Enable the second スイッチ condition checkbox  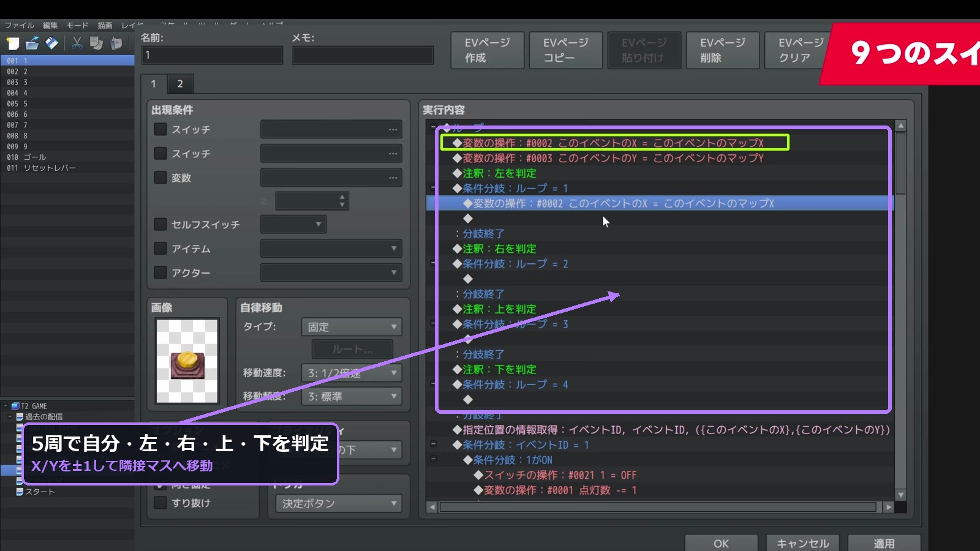[160, 153]
